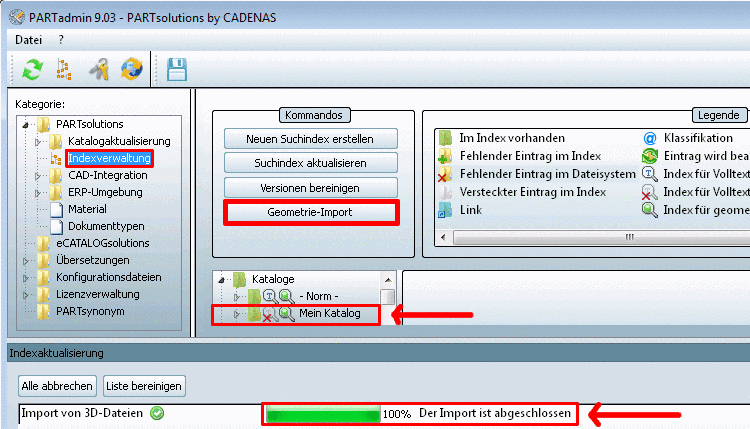
Task: Select Lizenzverwaltung in the category tree
Action: [x=98, y=295]
